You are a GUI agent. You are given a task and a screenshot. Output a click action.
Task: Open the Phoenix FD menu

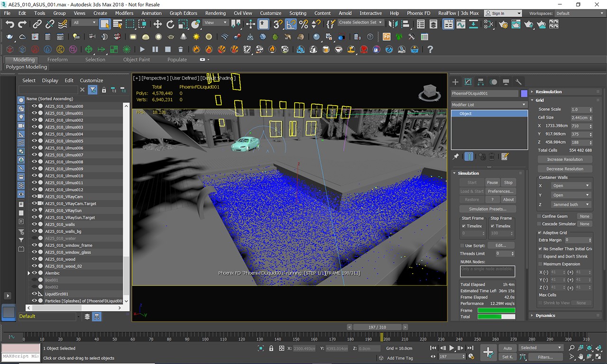pyautogui.click(x=418, y=13)
